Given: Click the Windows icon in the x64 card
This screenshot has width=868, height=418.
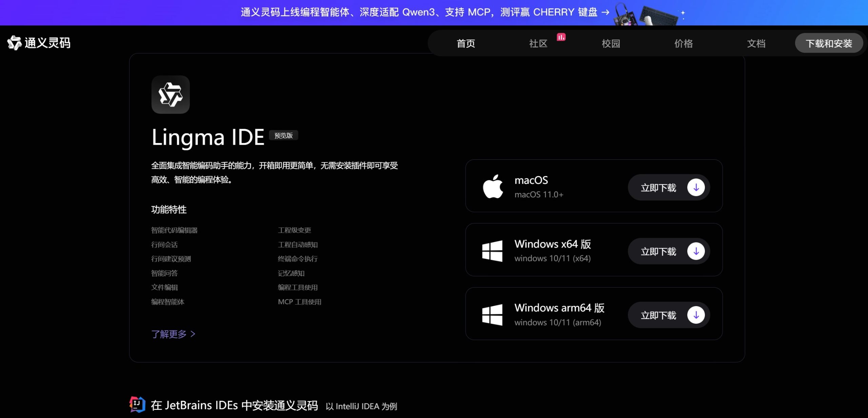Looking at the screenshot, I should pos(492,250).
